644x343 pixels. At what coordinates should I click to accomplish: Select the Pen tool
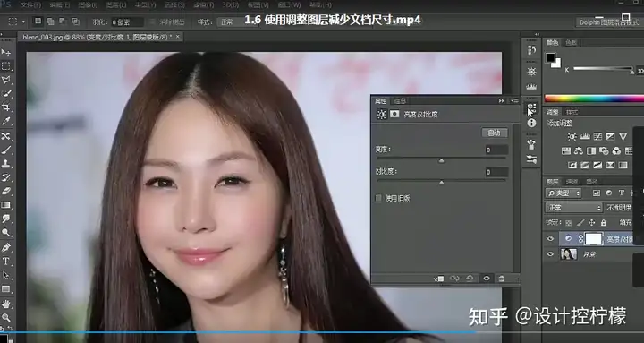[x=6, y=247]
